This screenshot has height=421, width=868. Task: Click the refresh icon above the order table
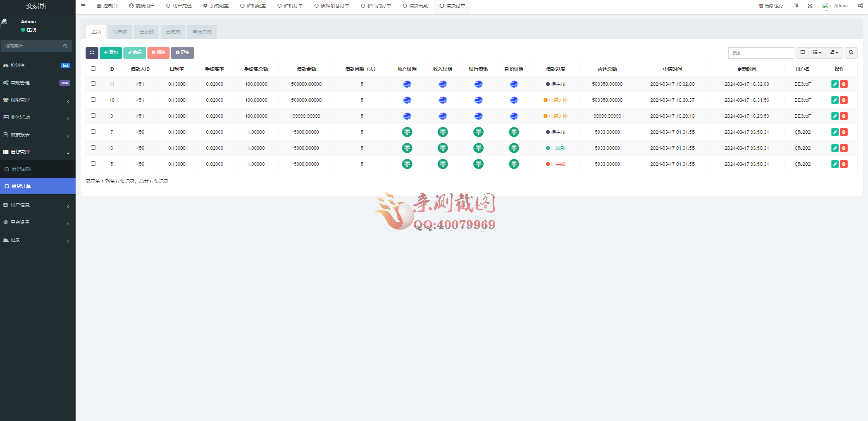click(x=92, y=53)
